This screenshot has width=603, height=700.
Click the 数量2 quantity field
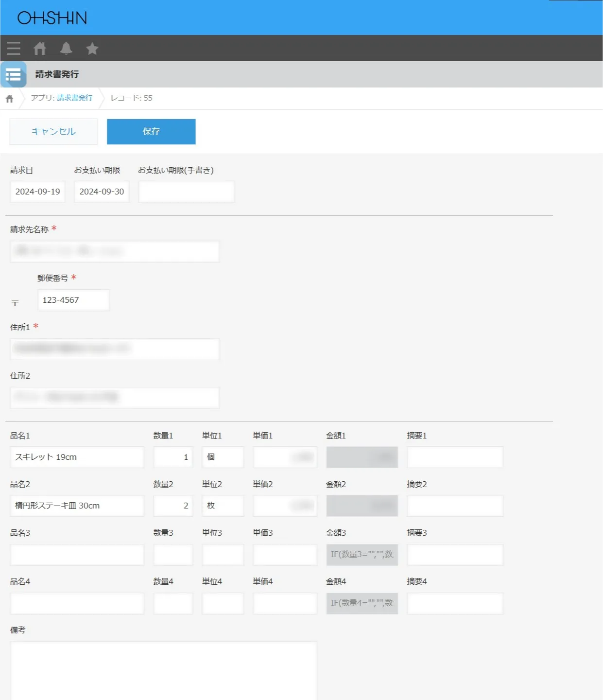coord(173,506)
